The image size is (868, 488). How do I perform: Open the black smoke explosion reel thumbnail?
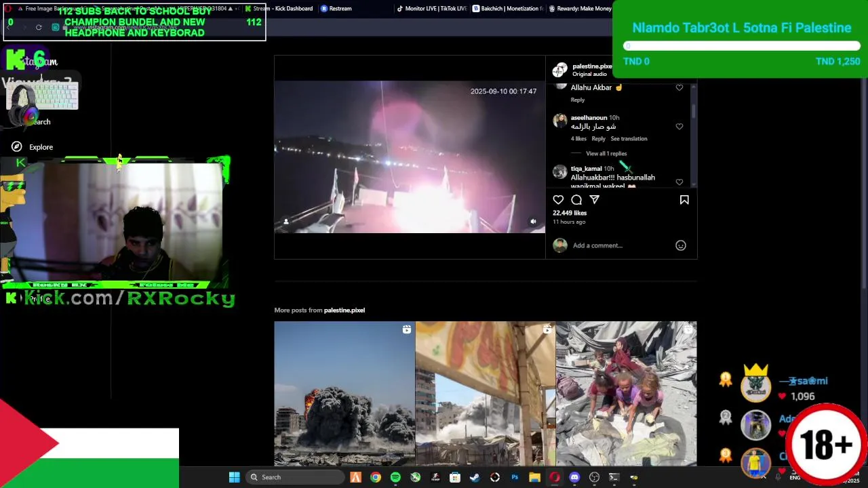pyautogui.click(x=344, y=394)
